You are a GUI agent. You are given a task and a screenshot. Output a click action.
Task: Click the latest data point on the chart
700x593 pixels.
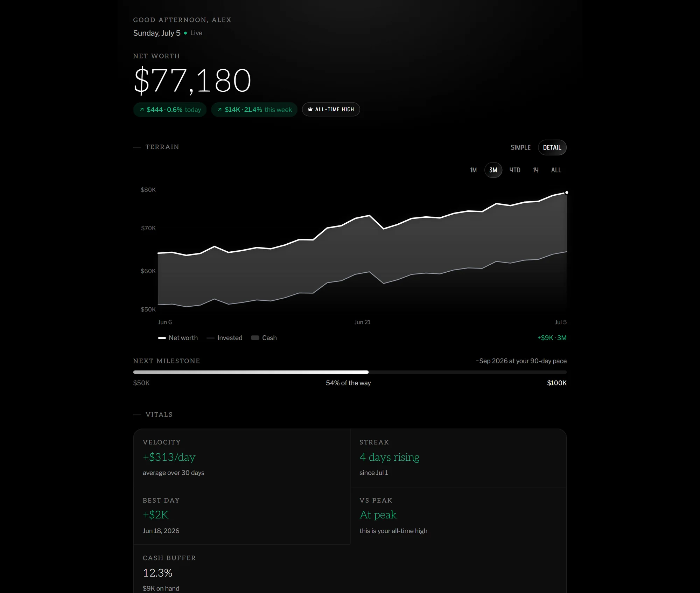(x=567, y=193)
